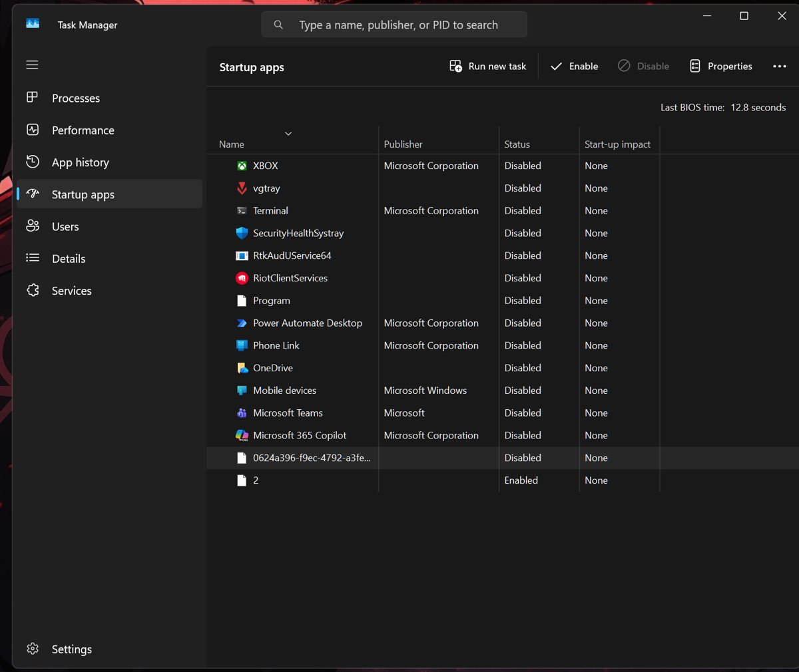Image resolution: width=799 pixels, height=672 pixels.
Task: Click the Enable button
Action: [574, 66]
